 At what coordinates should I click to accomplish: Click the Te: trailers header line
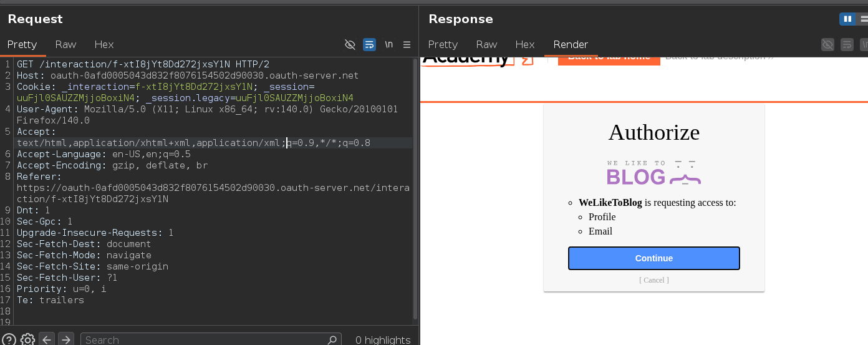click(50, 300)
